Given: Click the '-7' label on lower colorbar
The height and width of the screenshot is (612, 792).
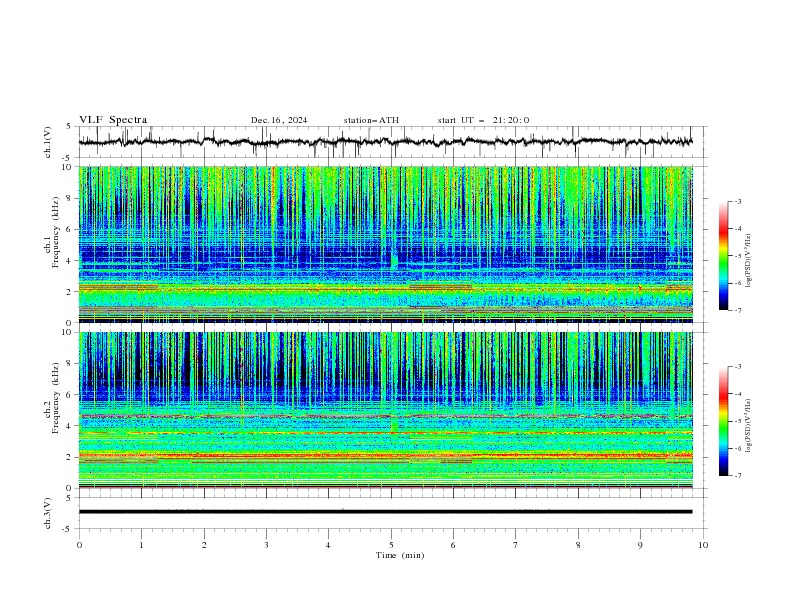Looking at the screenshot, I should pyautogui.click(x=738, y=476).
